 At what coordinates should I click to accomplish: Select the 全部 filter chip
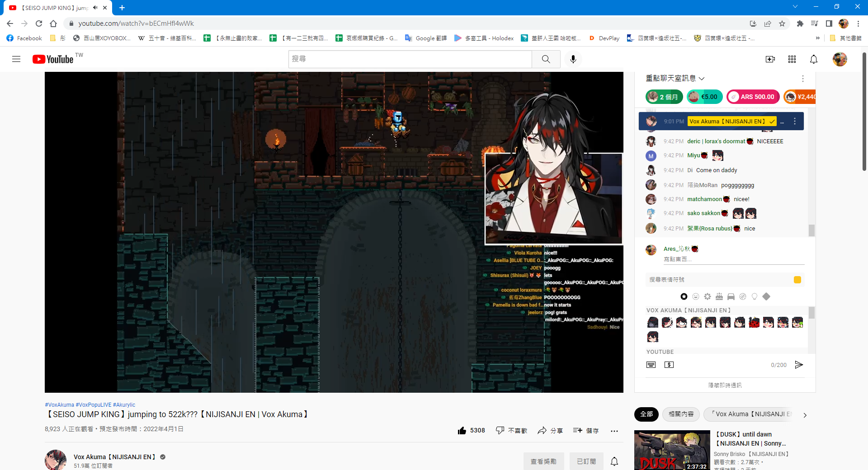[646, 414]
